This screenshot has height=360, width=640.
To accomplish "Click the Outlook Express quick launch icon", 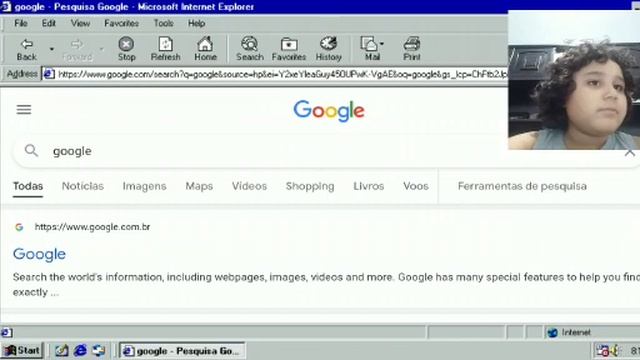I will [x=98, y=350].
